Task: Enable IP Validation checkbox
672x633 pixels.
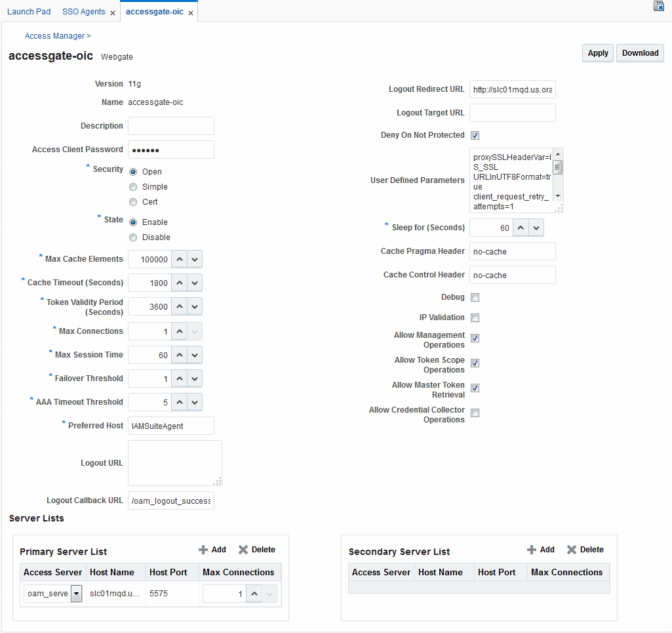Action: click(x=475, y=317)
